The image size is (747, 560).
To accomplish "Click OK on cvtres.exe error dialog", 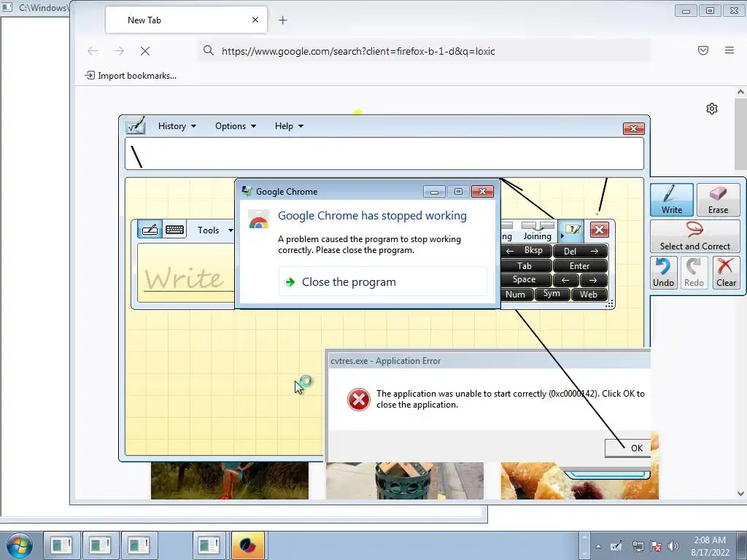I will [x=628, y=448].
